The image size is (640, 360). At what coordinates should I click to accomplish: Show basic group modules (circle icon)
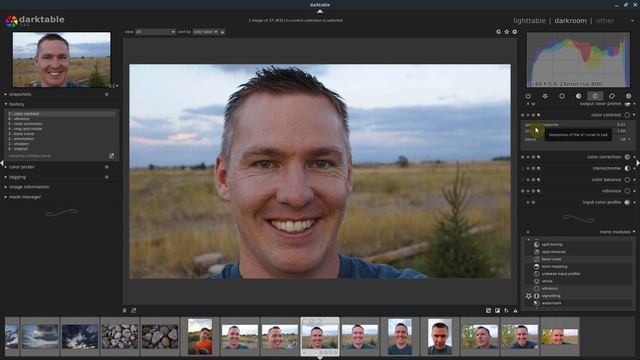562,96
